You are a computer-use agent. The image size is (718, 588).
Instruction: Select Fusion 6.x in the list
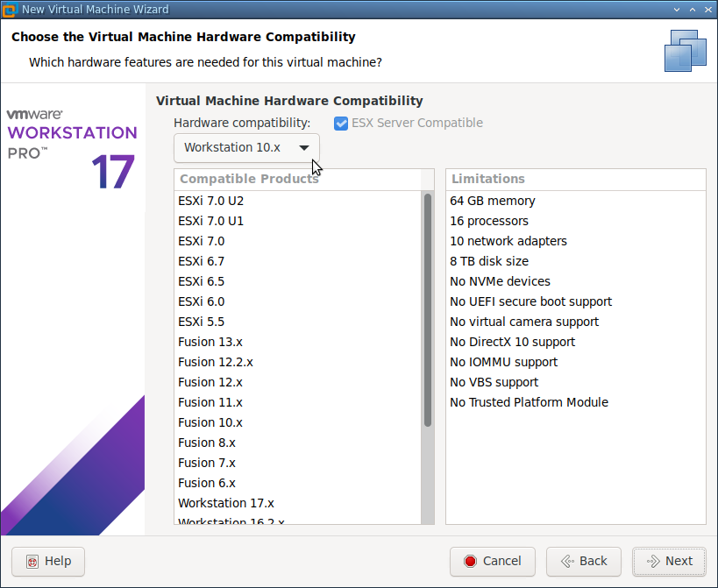[x=298, y=483]
